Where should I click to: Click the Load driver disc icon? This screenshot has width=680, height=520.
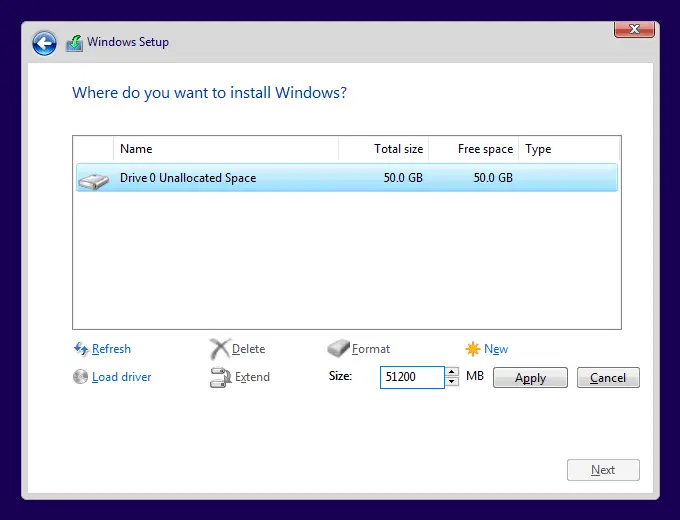81,376
